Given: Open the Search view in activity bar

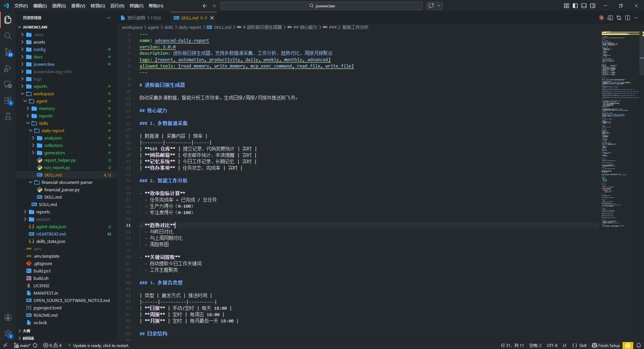Looking at the screenshot, I should pyautogui.click(x=8, y=36).
